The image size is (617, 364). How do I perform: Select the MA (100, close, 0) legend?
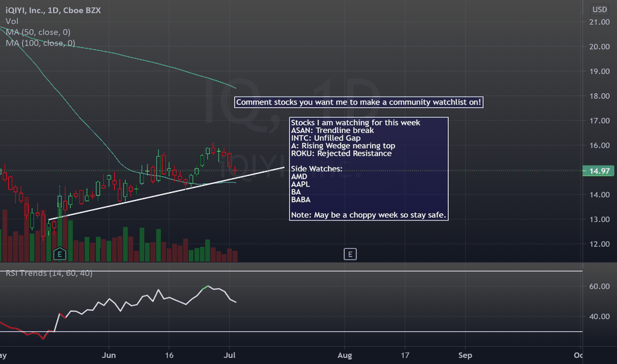40,43
